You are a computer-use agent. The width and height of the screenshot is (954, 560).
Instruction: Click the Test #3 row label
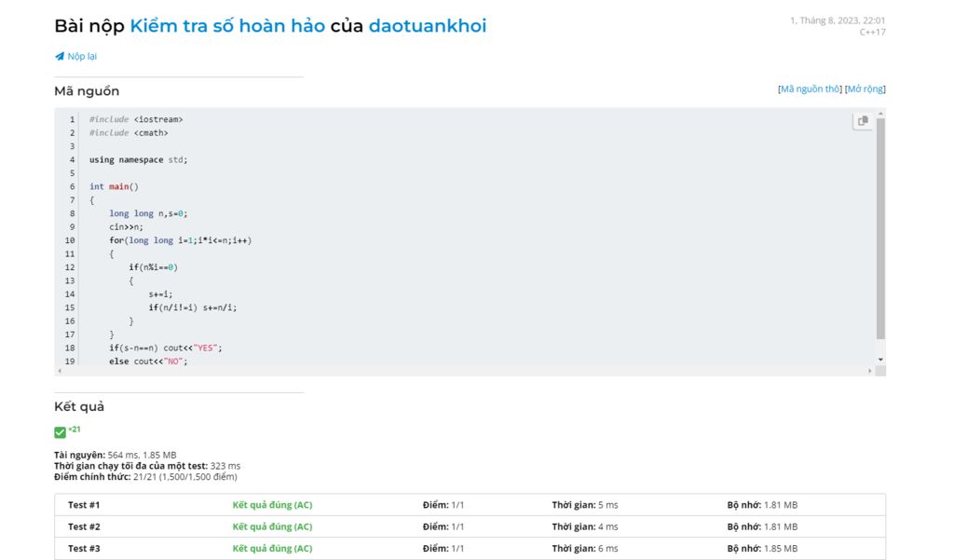(x=84, y=549)
